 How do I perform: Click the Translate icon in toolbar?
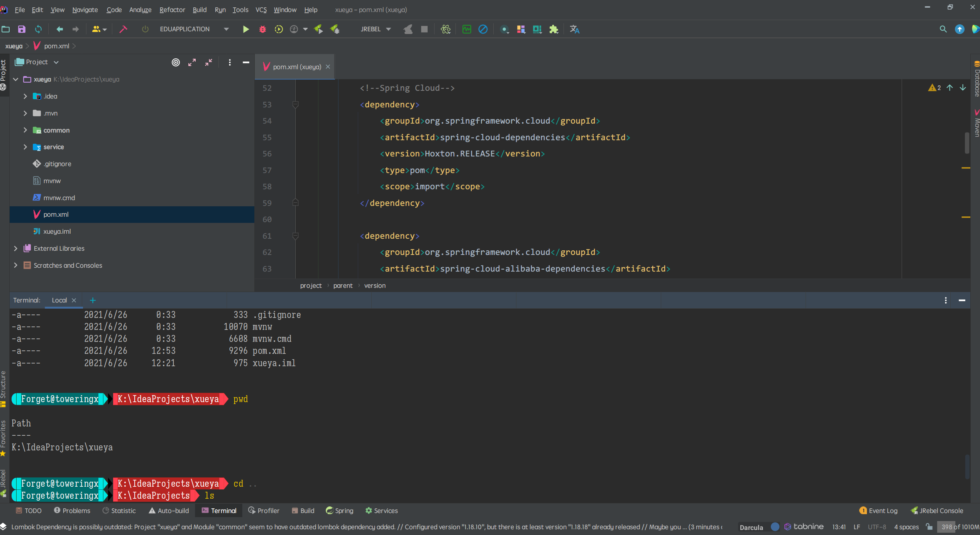574,29
